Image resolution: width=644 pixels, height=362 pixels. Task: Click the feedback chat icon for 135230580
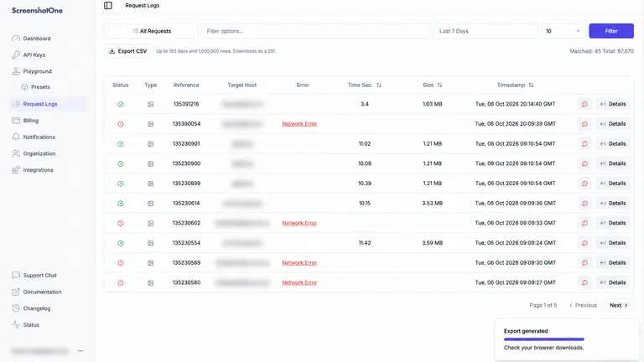pyautogui.click(x=584, y=282)
